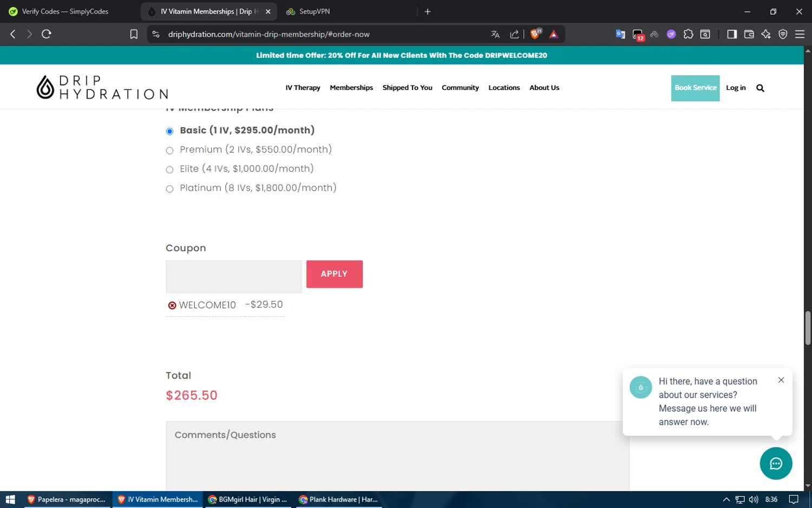Viewport: 812px width, 508px height.
Task: Open the extensions puzzle-piece menu
Action: [x=688, y=34]
